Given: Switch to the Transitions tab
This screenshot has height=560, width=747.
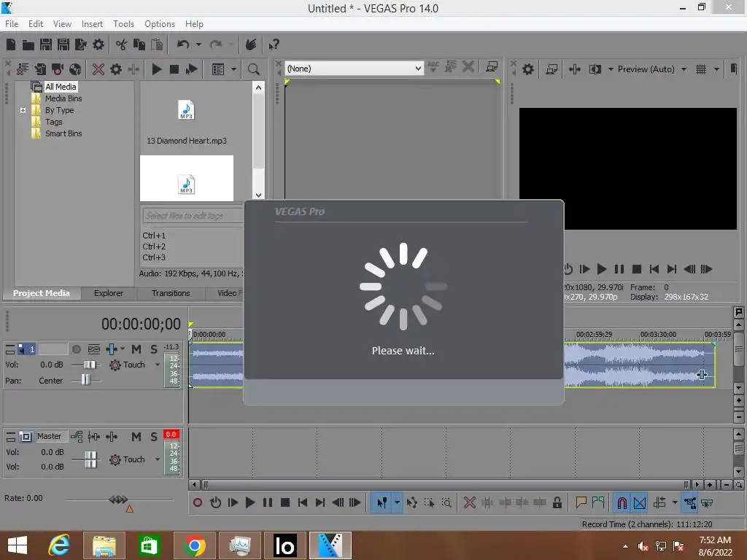Looking at the screenshot, I should [x=171, y=293].
